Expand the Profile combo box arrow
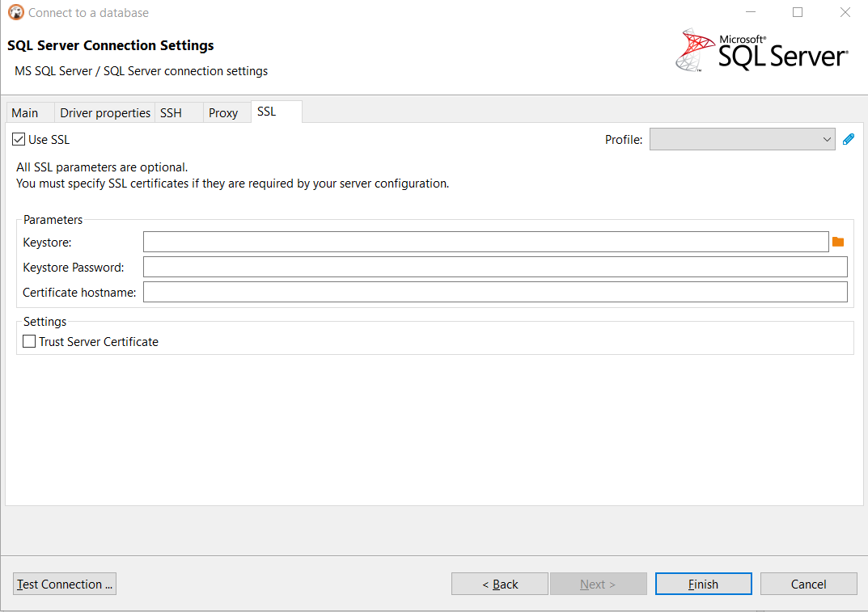Screen dimensions: 868x612 828,138
